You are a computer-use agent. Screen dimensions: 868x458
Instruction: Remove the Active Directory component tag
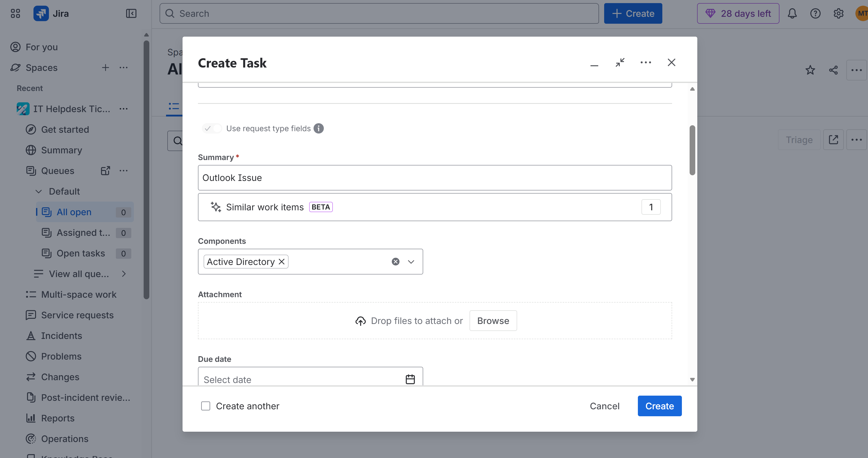point(282,262)
